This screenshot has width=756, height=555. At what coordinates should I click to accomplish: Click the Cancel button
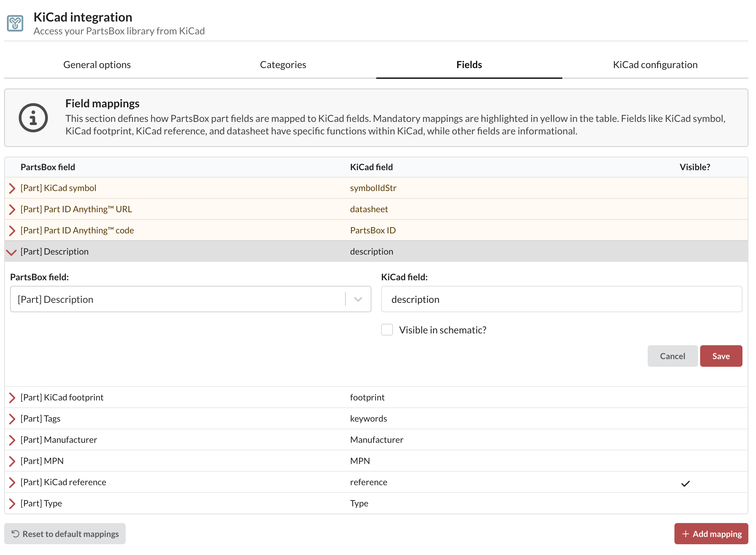pos(672,356)
